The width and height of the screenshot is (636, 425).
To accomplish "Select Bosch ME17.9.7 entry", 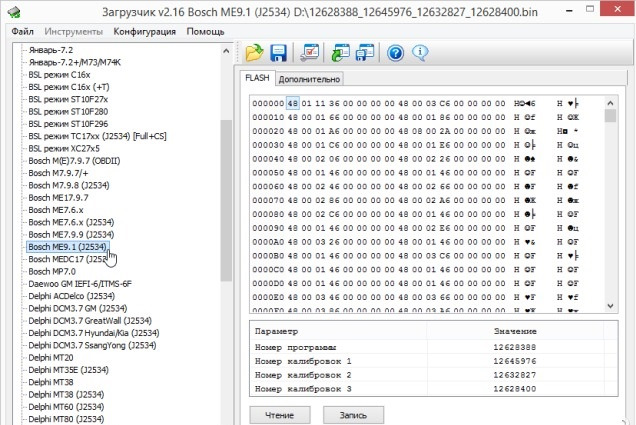I will pyautogui.click(x=58, y=197).
